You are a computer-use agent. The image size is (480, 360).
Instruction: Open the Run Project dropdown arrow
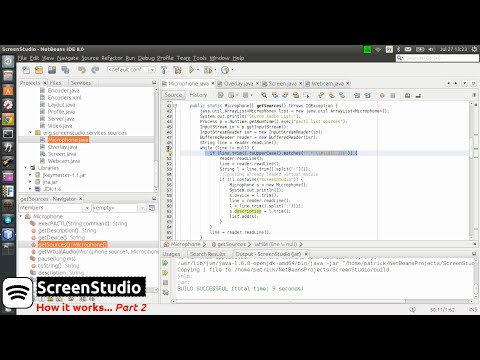tap(198, 70)
